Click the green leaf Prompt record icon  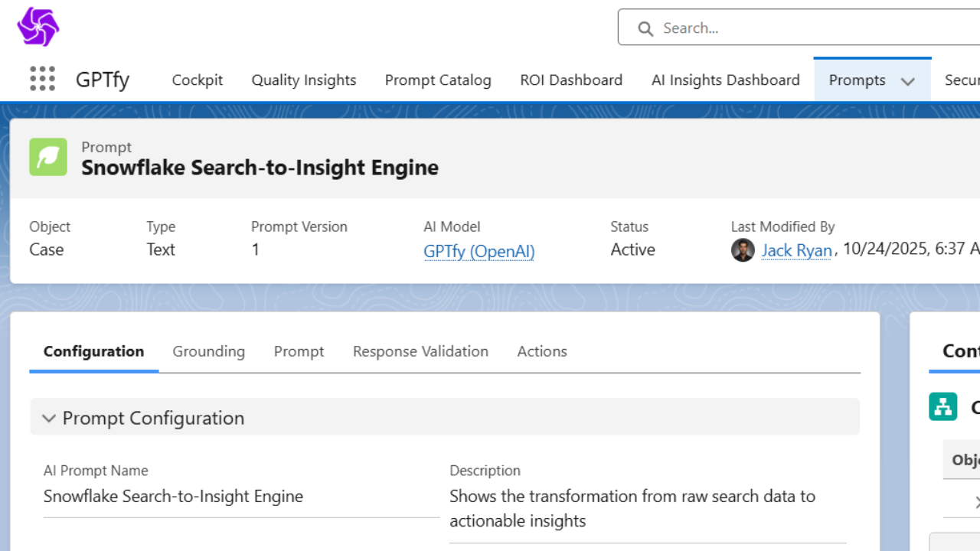[x=48, y=157]
